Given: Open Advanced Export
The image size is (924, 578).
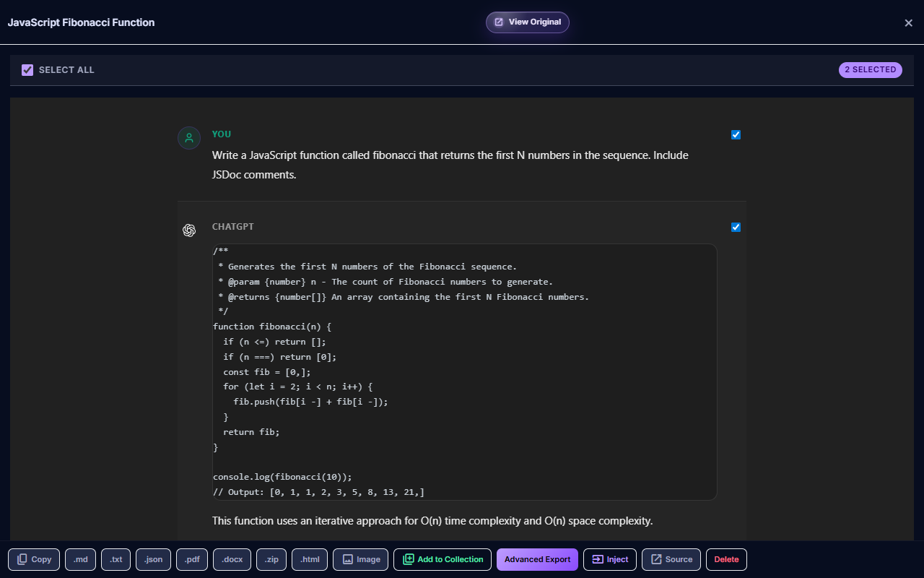Looking at the screenshot, I should (537, 559).
